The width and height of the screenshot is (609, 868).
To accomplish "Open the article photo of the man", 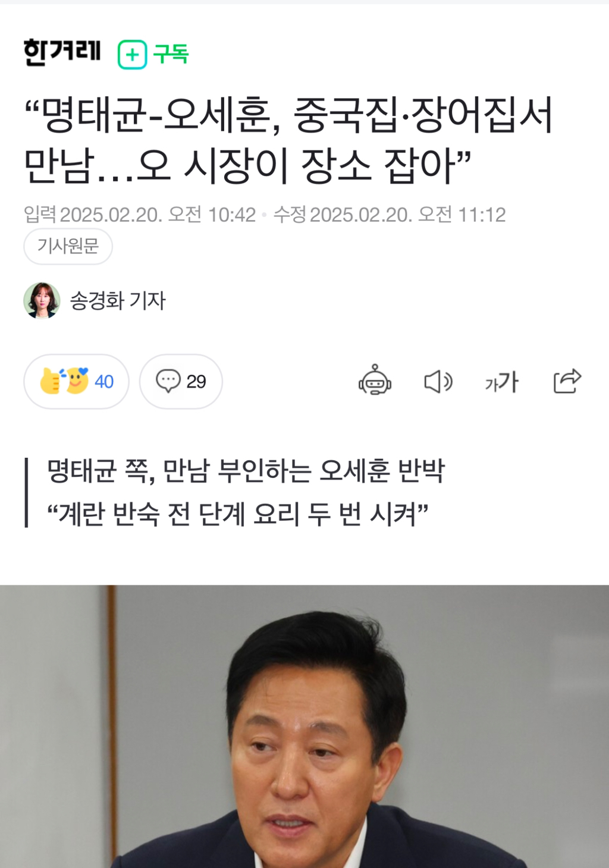I will (x=304, y=727).
